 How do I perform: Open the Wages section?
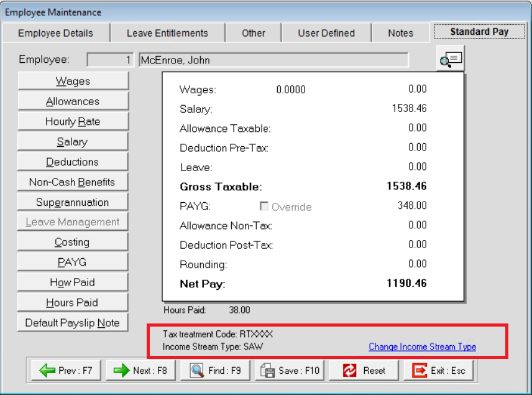pyautogui.click(x=73, y=81)
